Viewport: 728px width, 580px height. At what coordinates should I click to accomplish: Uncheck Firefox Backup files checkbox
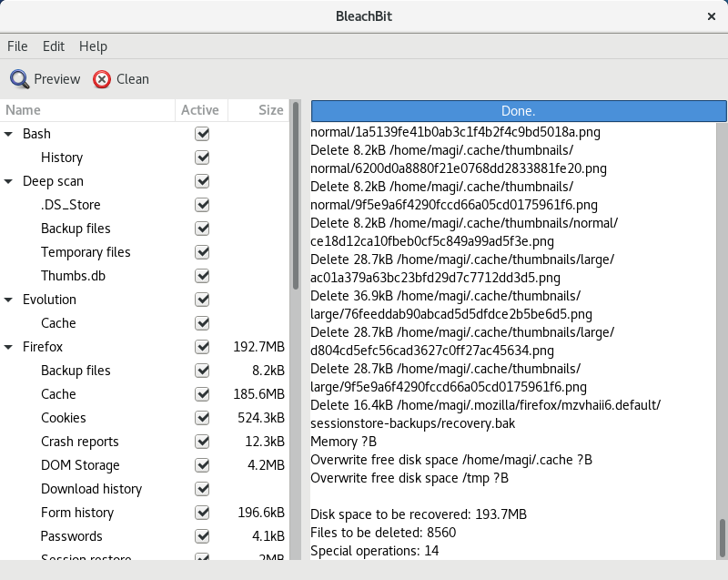pos(202,371)
